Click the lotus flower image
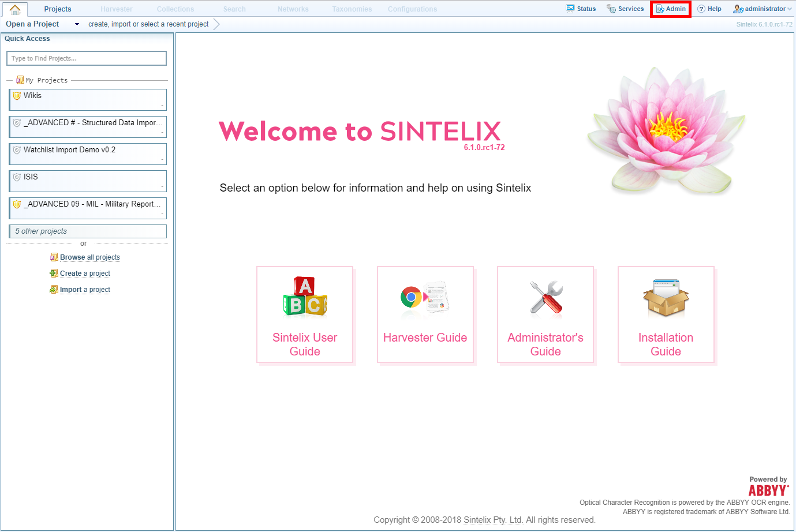 click(x=667, y=130)
